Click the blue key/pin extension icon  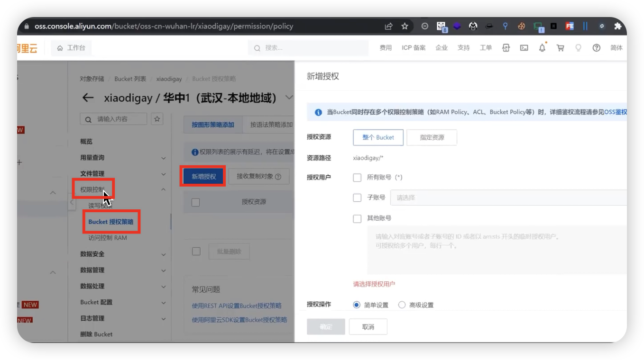(505, 27)
